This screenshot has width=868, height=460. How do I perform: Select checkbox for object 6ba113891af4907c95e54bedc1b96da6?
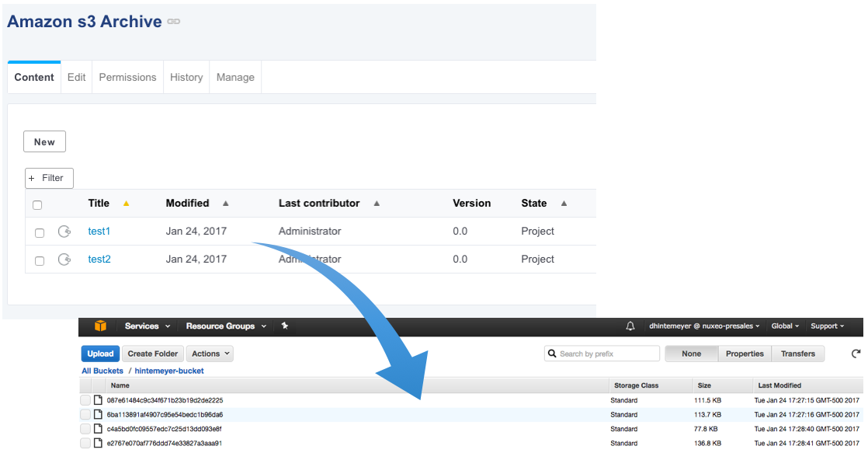(85, 415)
